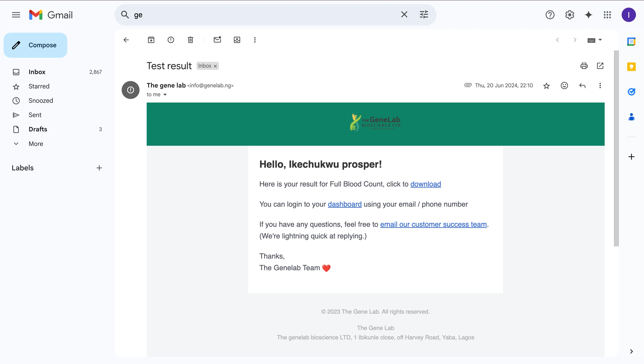Viewport: 644px width, 364px height.
Task: Click the download result link
Action: point(426,184)
